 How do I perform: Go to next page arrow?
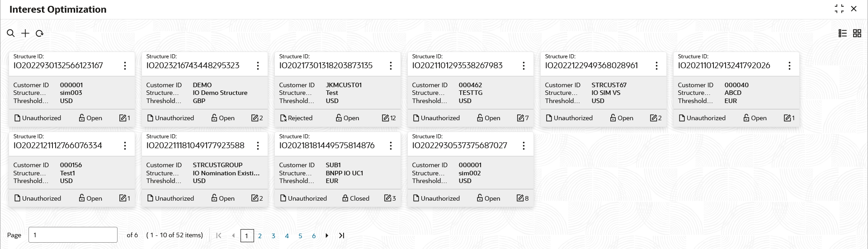click(x=327, y=235)
